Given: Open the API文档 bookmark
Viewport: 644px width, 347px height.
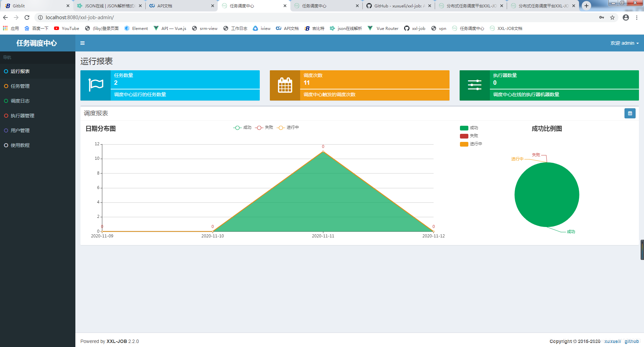Looking at the screenshot, I should 287,29.
